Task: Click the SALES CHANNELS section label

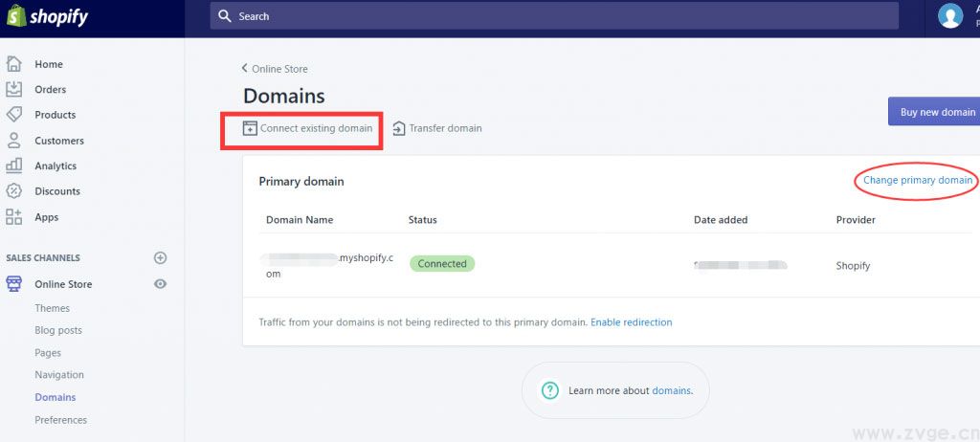Action: pyautogui.click(x=43, y=257)
